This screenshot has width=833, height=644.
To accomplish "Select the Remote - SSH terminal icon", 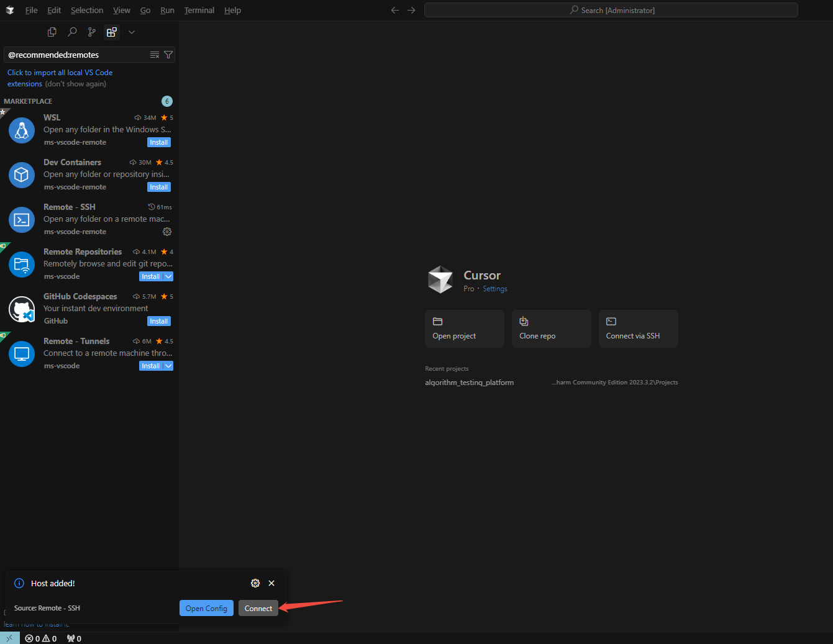I will (x=22, y=220).
